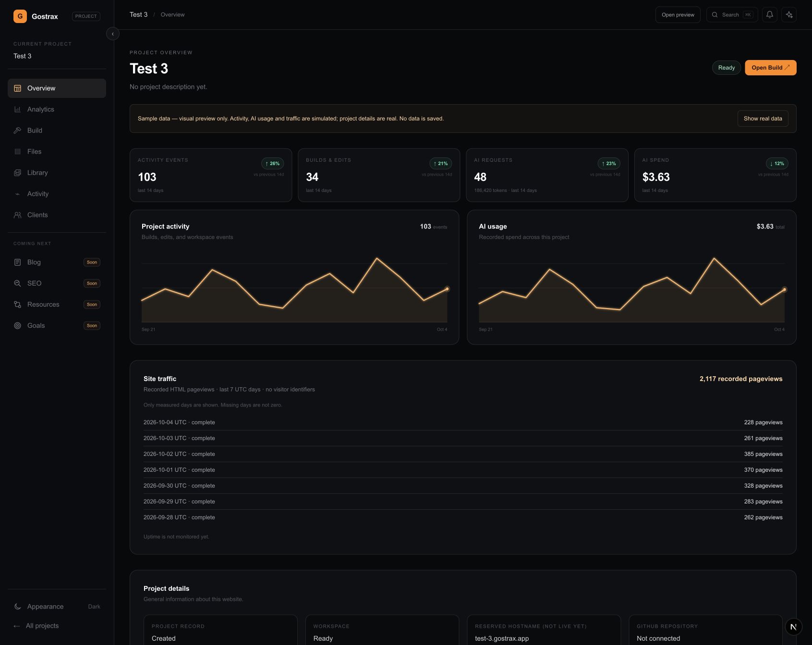
Task: Click the Builds & Edits 21% badge
Action: tap(440, 164)
